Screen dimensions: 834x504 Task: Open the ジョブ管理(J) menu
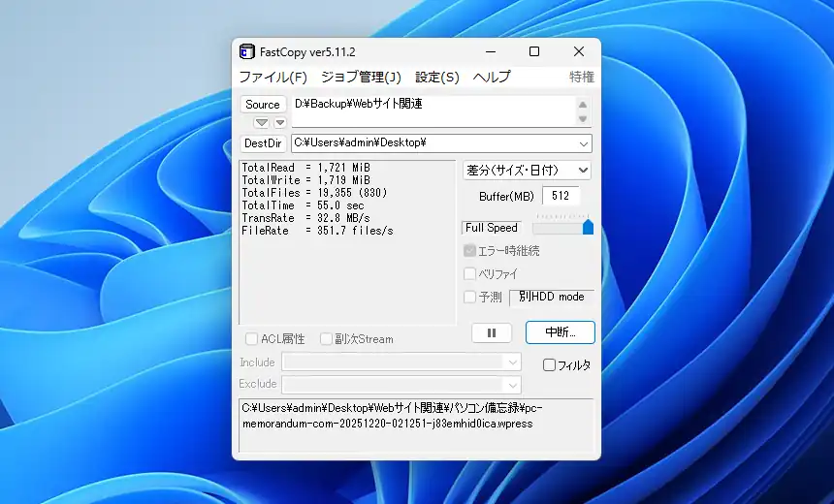point(361,78)
